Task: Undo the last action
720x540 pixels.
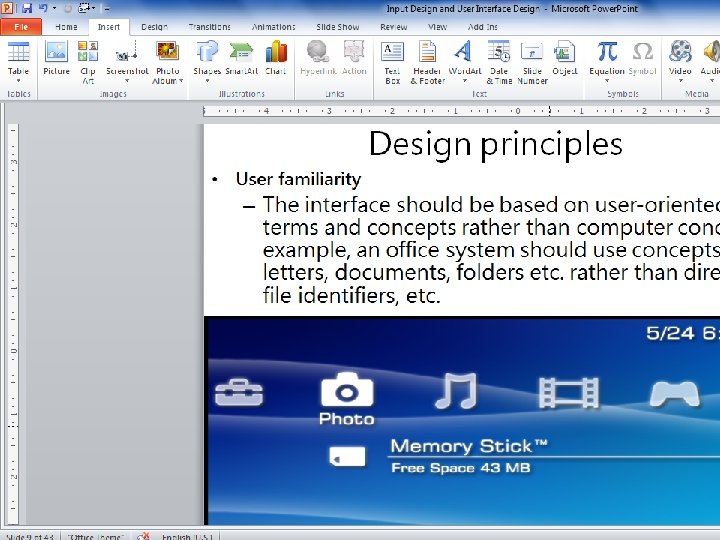Action: coord(43,8)
